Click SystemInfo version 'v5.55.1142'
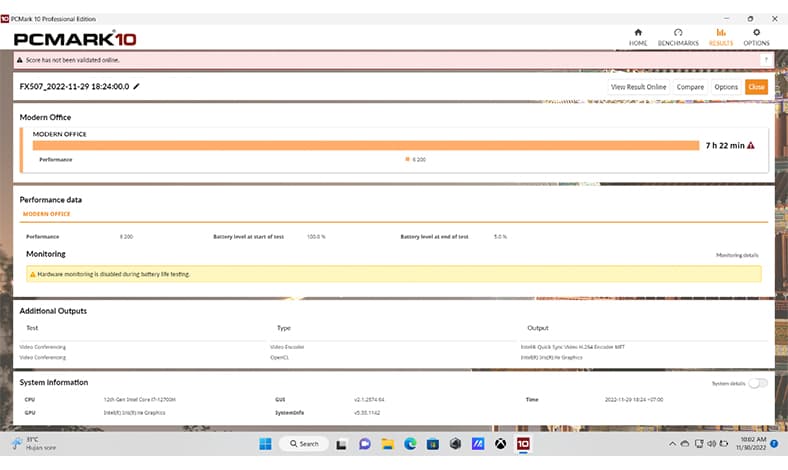788x470 pixels. click(x=367, y=413)
